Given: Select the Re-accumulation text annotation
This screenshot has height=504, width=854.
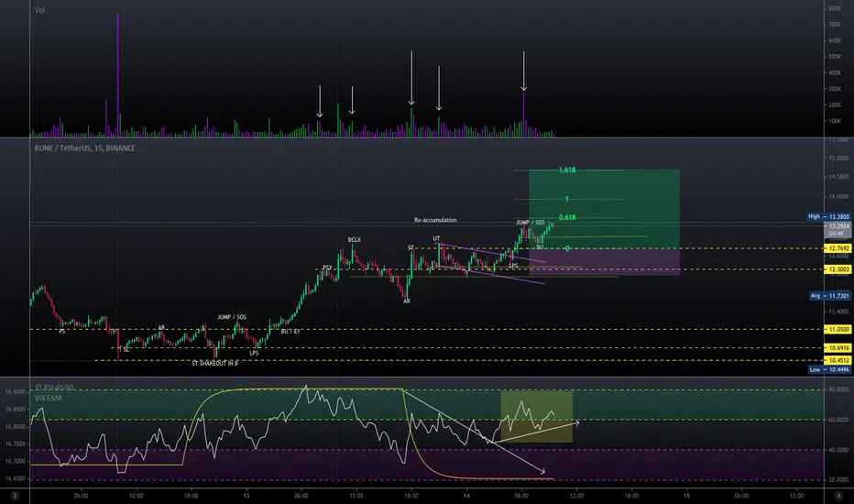Looking at the screenshot, I should coord(435,220).
